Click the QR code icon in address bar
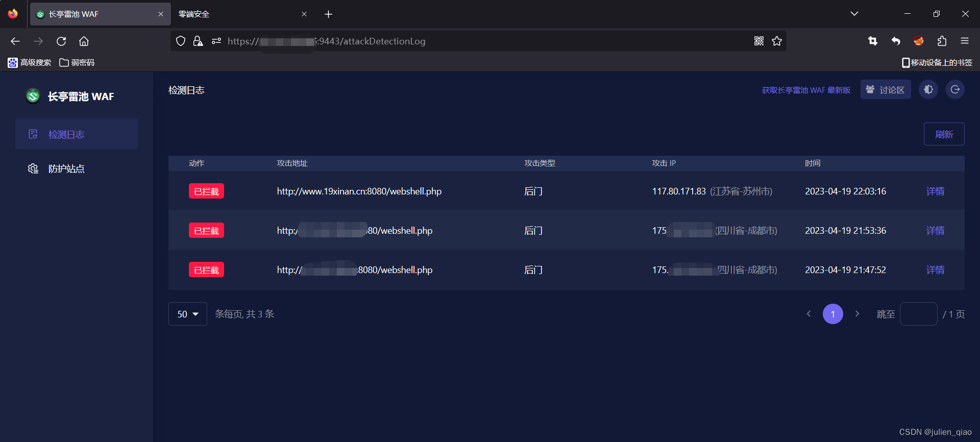This screenshot has width=980, height=442. click(759, 41)
